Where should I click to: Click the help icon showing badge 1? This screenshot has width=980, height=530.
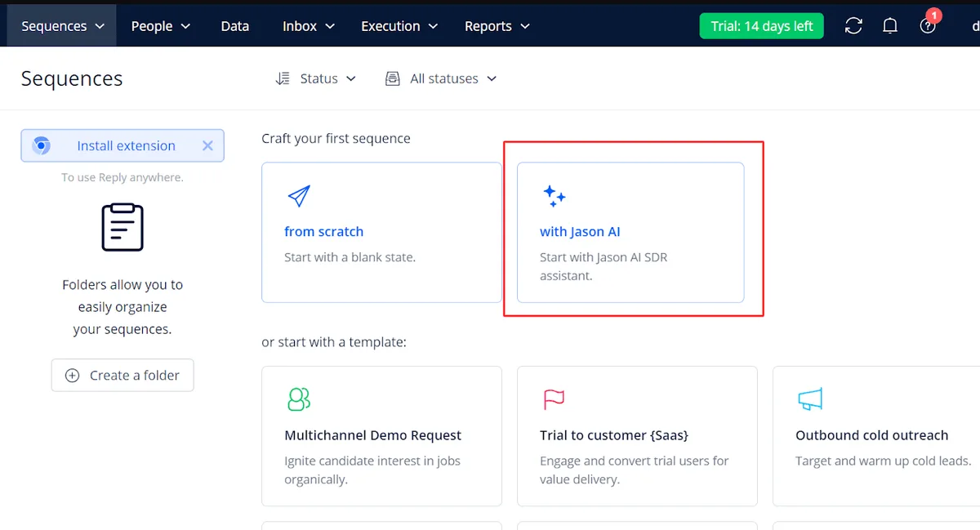click(928, 25)
